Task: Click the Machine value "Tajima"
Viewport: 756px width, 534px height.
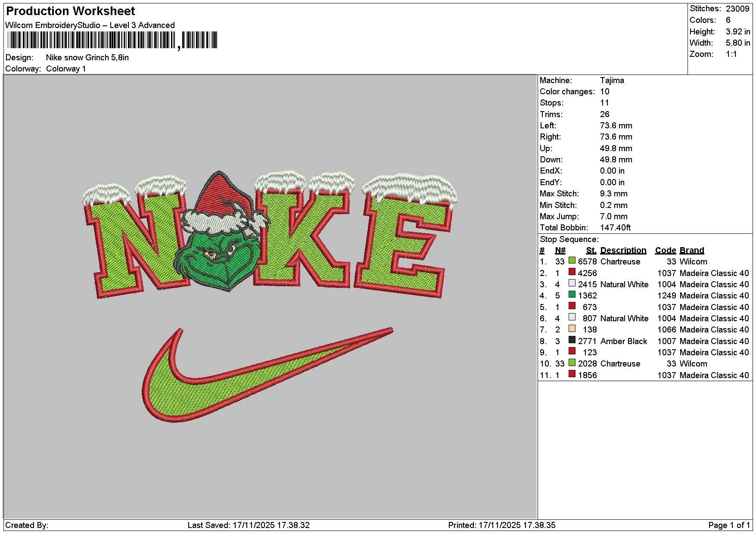Action: (x=612, y=80)
